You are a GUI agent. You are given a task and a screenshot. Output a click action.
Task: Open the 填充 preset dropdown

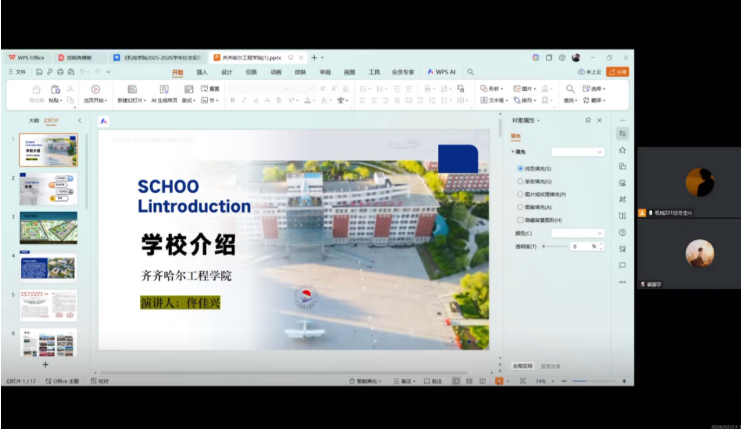[578, 152]
